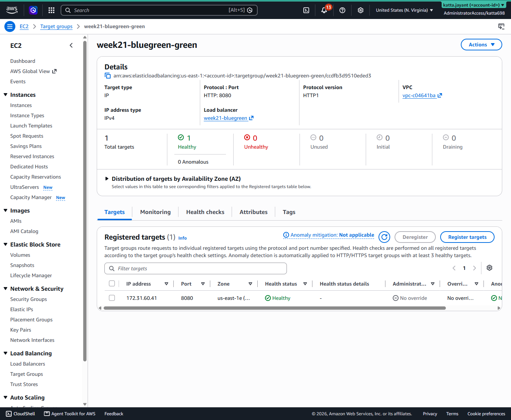Check the 172.31.60.41 target row
The width and height of the screenshot is (511, 420).
pos(112,298)
